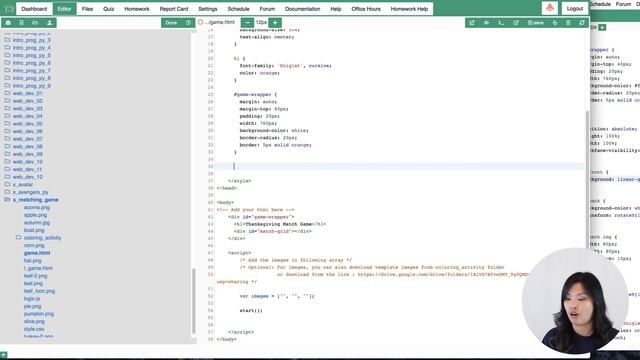Open the Settings tab
Viewport: 640px width, 360px height.
tap(208, 9)
